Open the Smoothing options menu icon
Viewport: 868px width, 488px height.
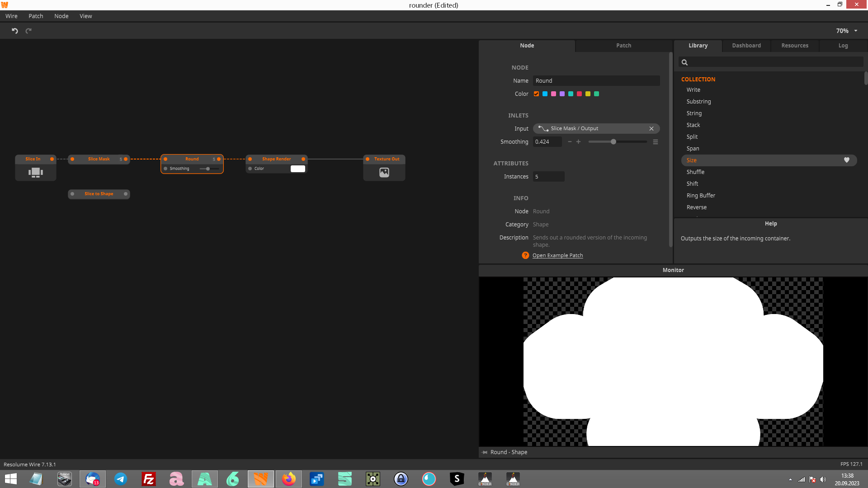pos(655,142)
